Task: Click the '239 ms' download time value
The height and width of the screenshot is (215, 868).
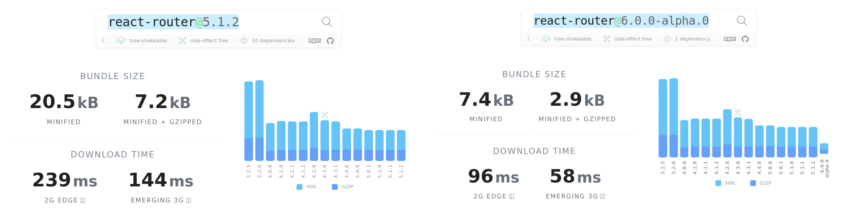Action: click(x=65, y=180)
